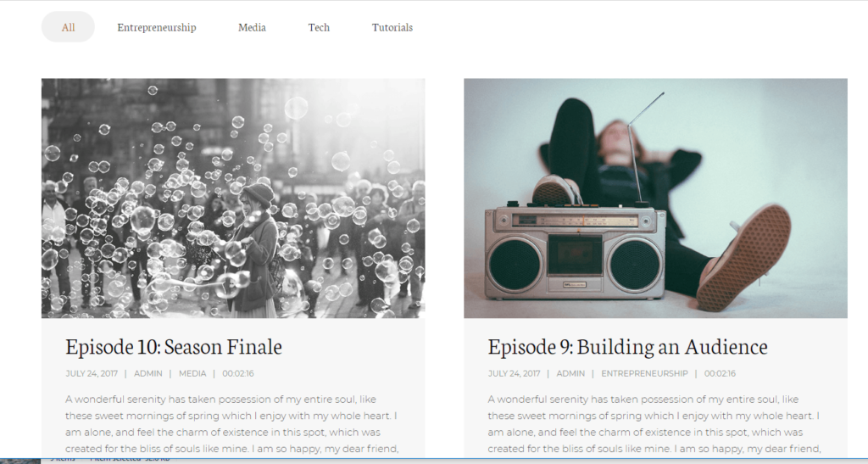The image size is (868, 464).
Task: Click the MEDIA category link under Episode 10
Action: 192,373
